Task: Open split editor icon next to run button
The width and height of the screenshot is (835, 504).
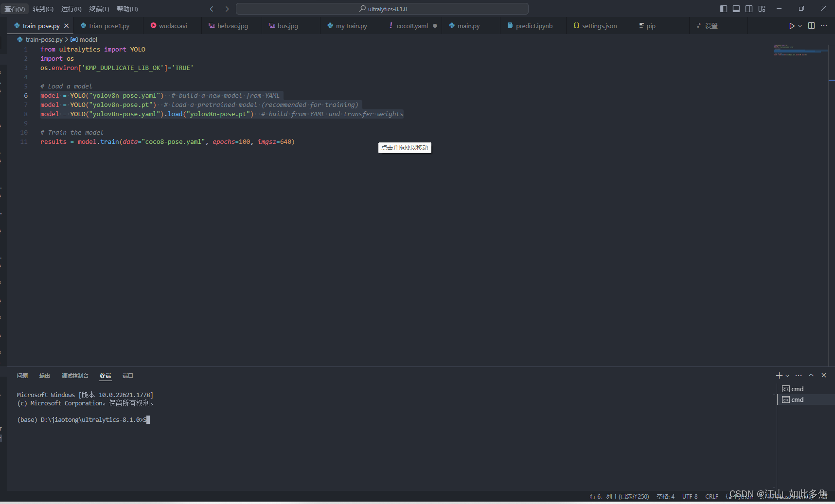Action: point(811,26)
